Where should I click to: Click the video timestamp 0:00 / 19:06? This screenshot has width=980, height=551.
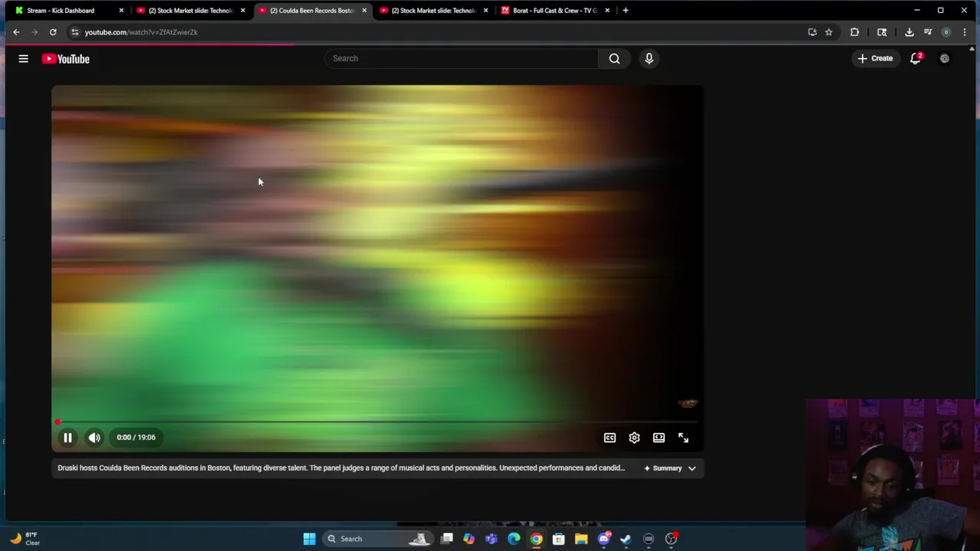136,438
